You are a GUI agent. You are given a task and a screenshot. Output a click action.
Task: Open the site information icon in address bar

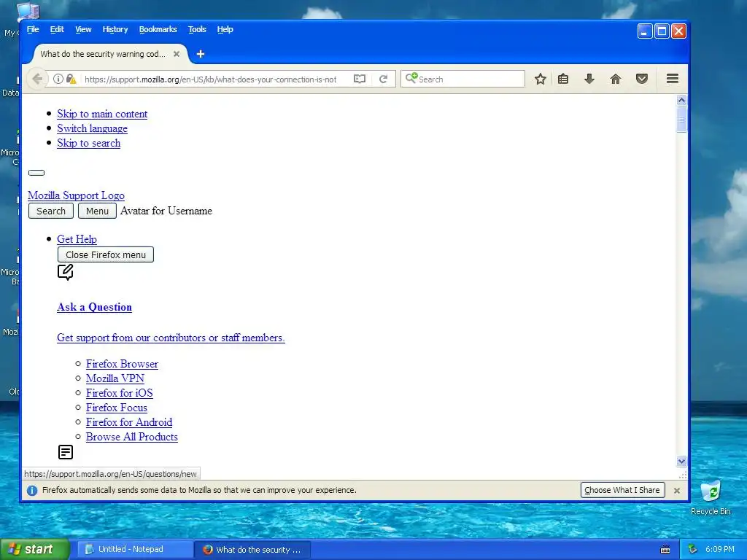[x=58, y=79]
